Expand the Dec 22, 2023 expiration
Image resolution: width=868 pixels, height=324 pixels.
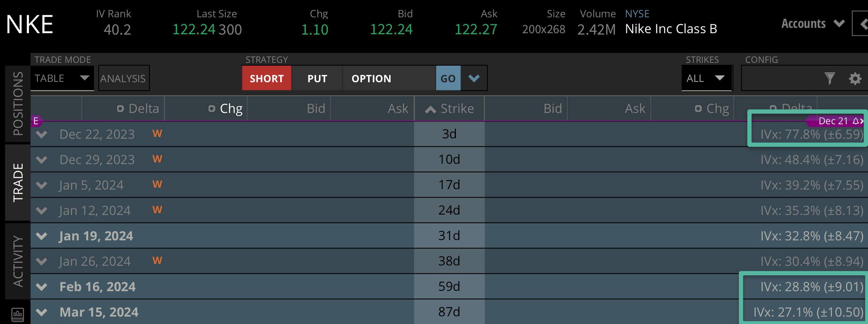pos(42,134)
